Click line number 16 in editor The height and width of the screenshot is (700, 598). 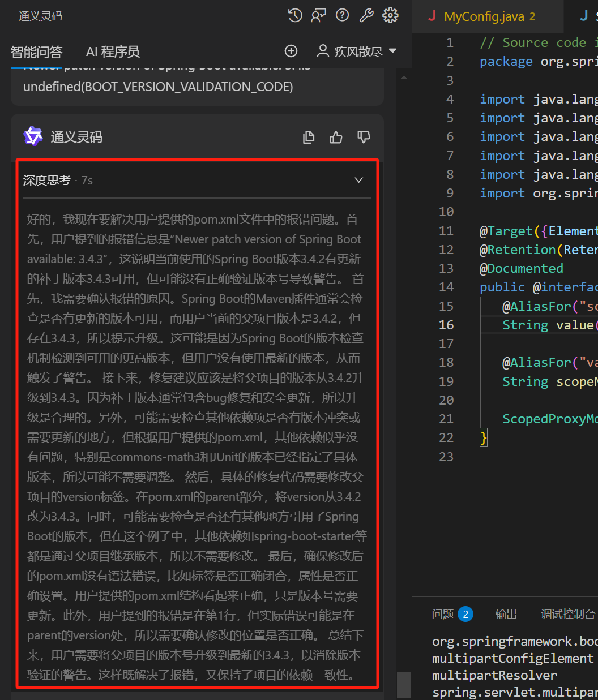pyautogui.click(x=446, y=325)
